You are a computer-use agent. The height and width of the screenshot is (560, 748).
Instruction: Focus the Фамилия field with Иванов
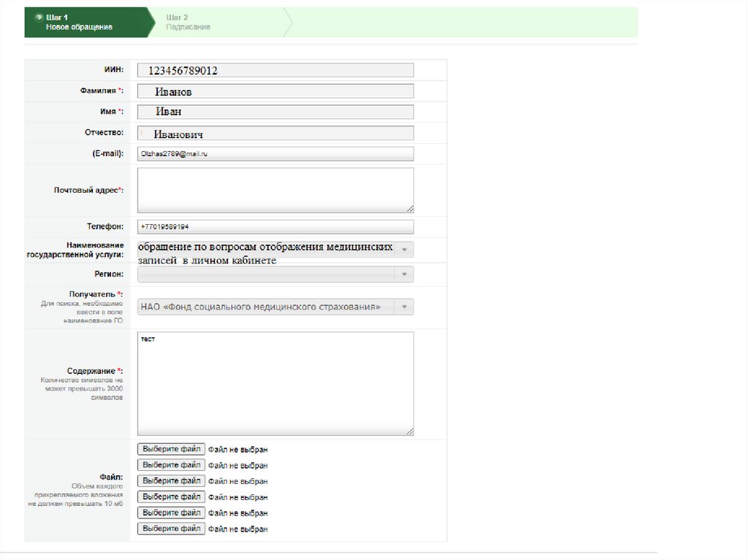(x=275, y=91)
